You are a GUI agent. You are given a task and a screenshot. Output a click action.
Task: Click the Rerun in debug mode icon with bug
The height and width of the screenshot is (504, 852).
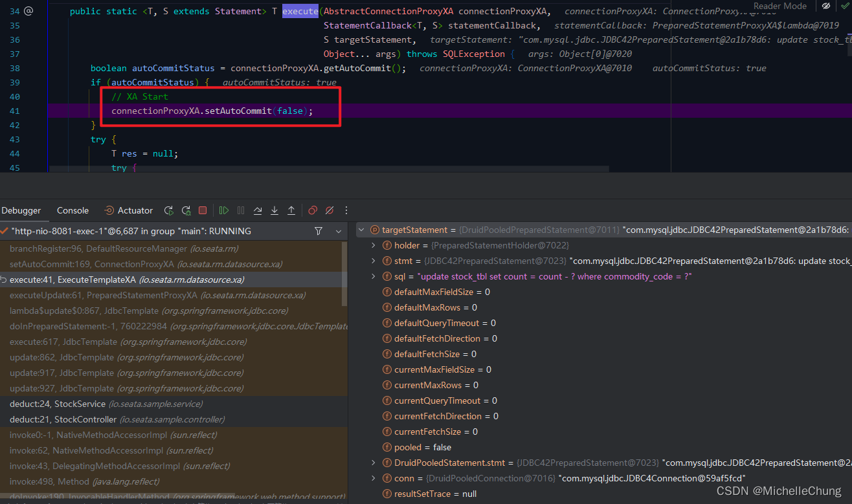click(x=186, y=210)
